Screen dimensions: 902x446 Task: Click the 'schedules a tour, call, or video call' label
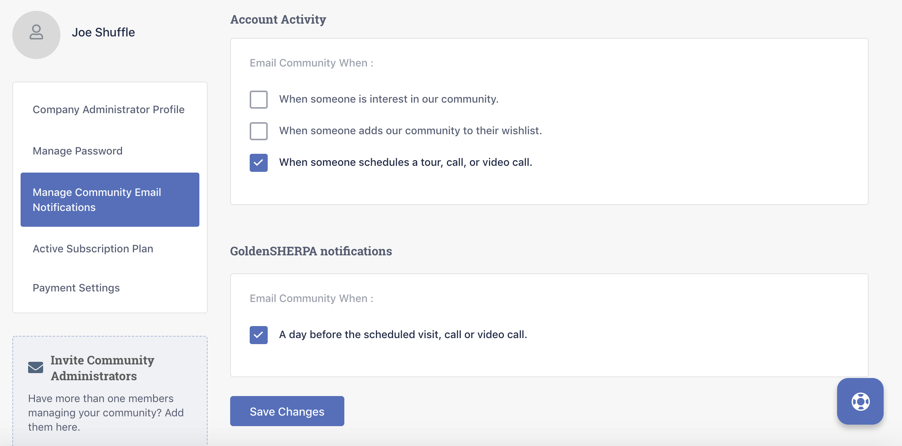point(405,162)
